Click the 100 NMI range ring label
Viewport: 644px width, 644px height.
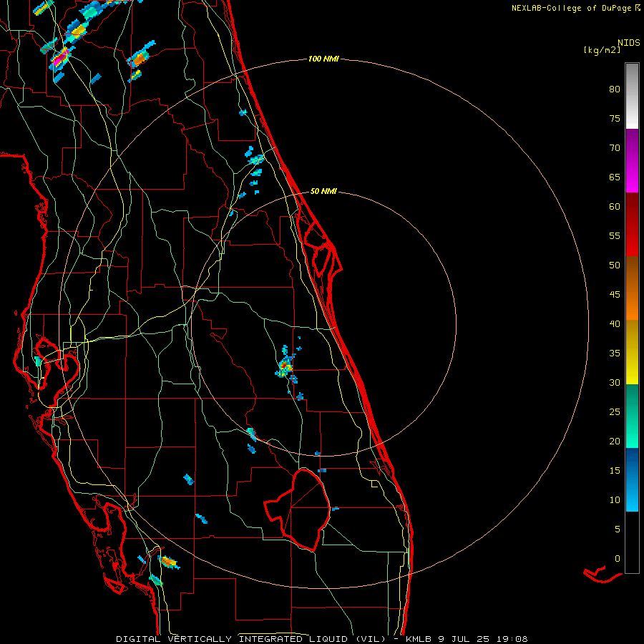323,59
